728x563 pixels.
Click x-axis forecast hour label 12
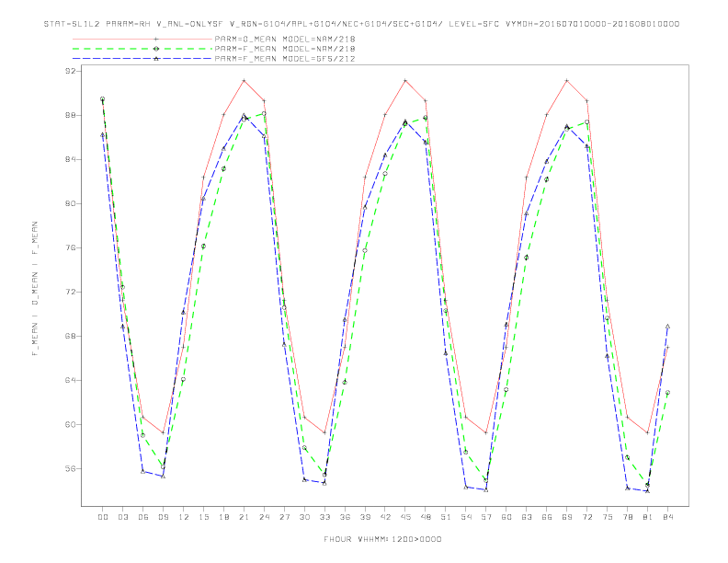(x=184, y=517)
